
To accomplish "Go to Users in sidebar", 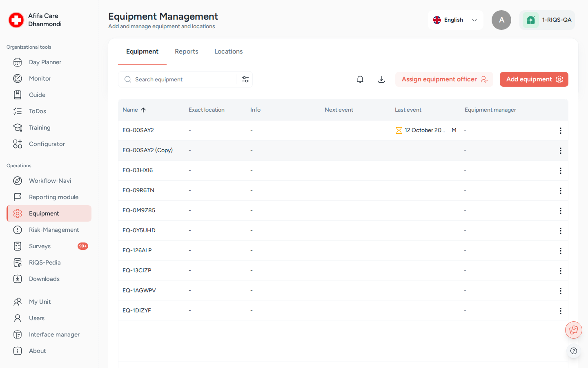I will 49,318.
